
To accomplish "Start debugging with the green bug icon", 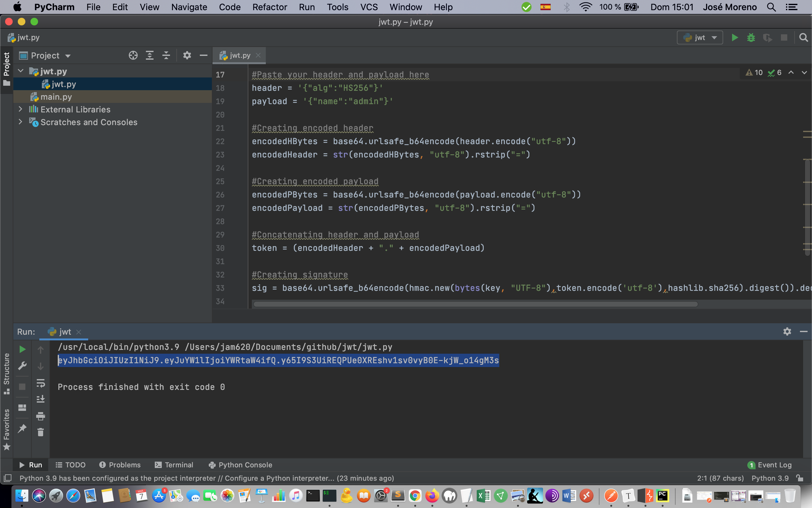I will (x=751, y=38).
